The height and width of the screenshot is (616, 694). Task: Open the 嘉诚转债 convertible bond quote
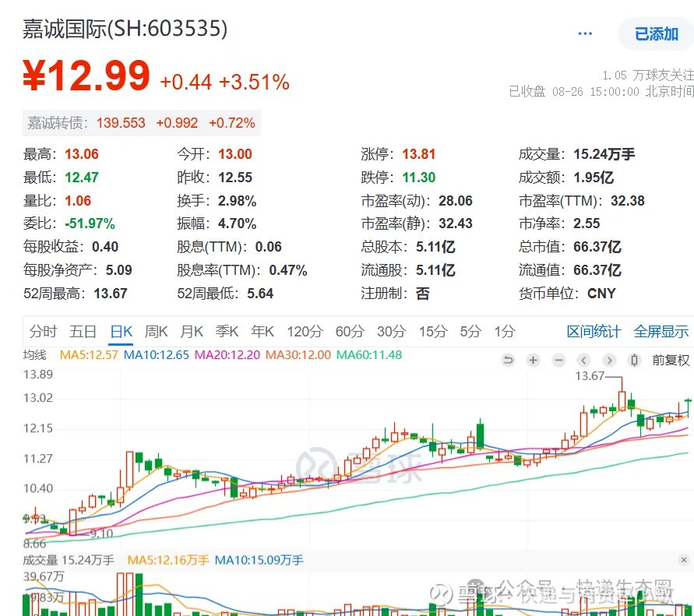click(142, 122)
